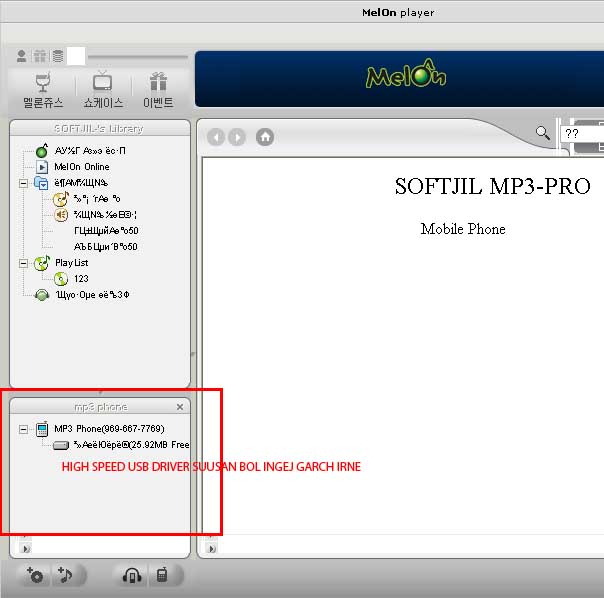Click the user profile icon
Image resolution: width=604 pixels, height=598 pixels.
click(x=22, y=56)
